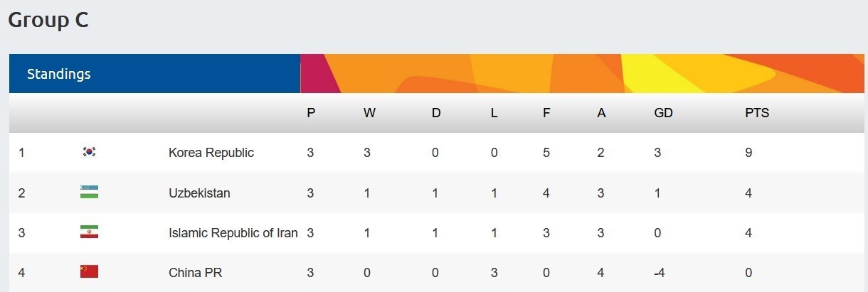This screenshot has width=868, height=292.
Task: Click the Group C heading
Action: 48,21
